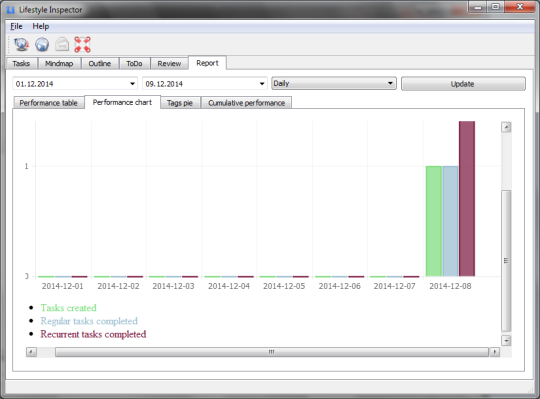
Task: Click the 2014-12-08 axis label
Action: (x=450, y=286)
